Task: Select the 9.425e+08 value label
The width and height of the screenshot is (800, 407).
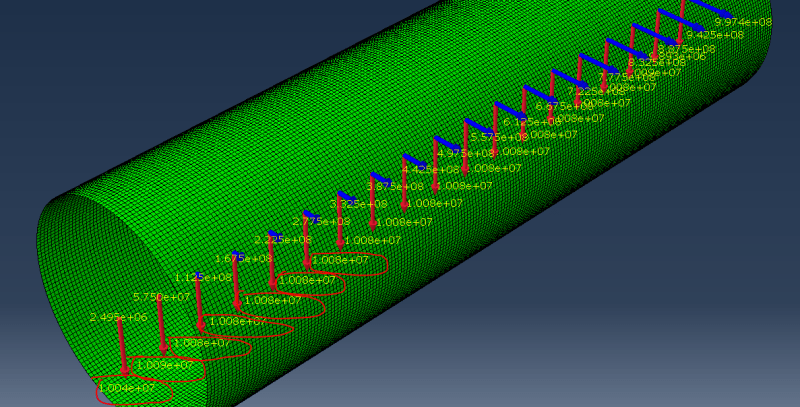Action: tap(715, 35)
